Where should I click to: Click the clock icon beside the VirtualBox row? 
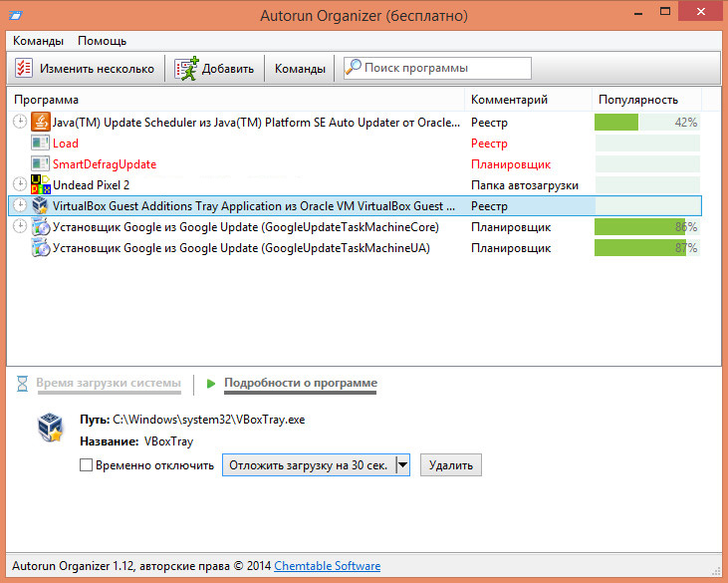pos(20,205)
